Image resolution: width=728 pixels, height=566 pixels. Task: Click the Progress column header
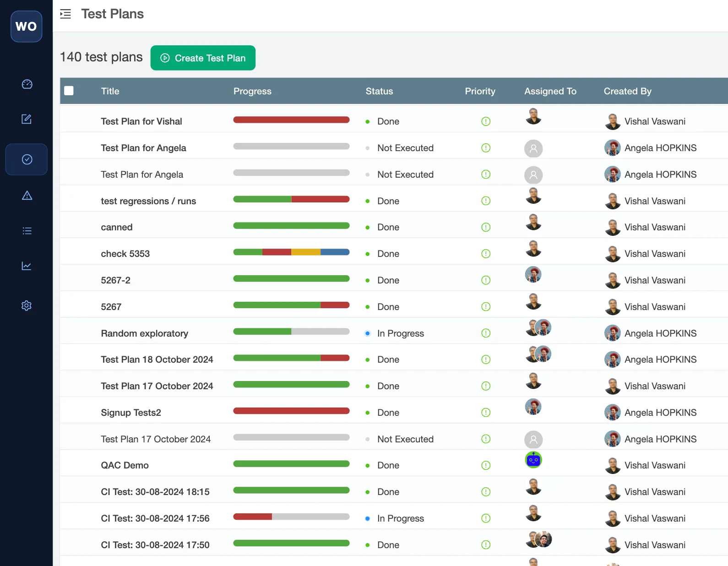[252, 91]
